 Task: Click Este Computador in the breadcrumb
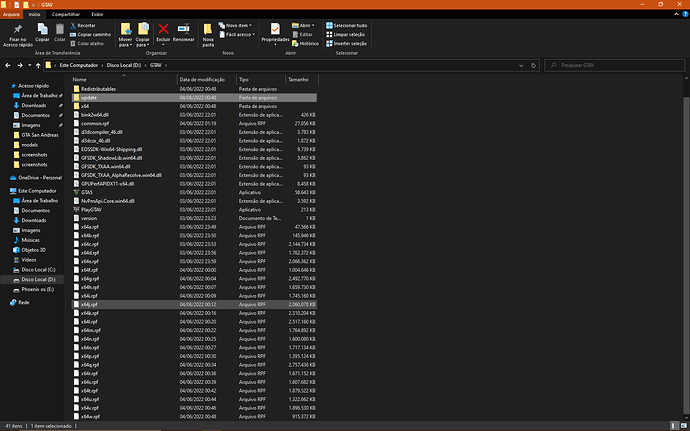click(x=79, y=65)
